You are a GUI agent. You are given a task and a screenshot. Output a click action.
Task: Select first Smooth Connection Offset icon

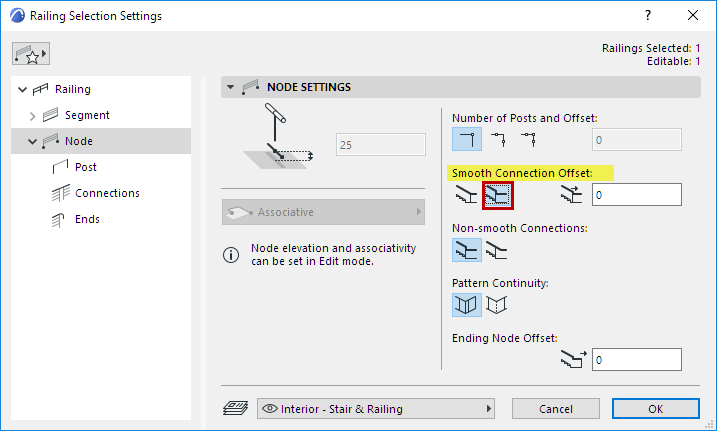pyautogui.click(x=466, y=194)
